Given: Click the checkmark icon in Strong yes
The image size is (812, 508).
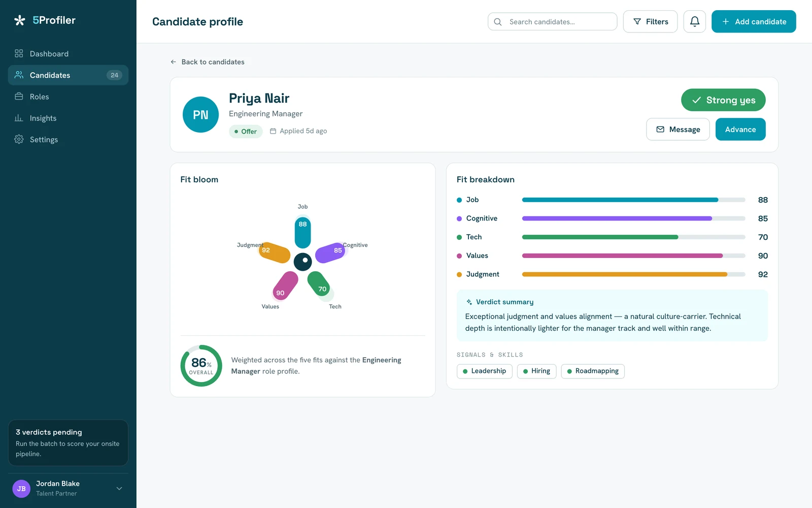Looking at the screenshot, I should 696,100.
